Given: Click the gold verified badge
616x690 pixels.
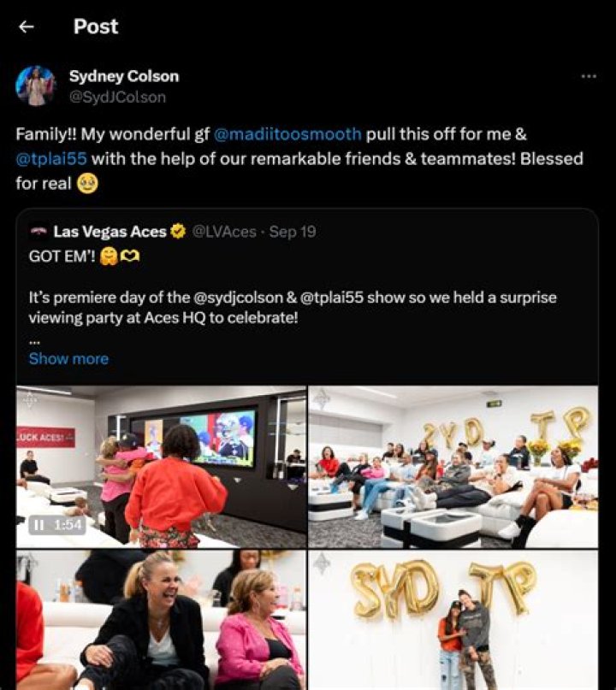Looking at the screenshot, I should 178,232.
